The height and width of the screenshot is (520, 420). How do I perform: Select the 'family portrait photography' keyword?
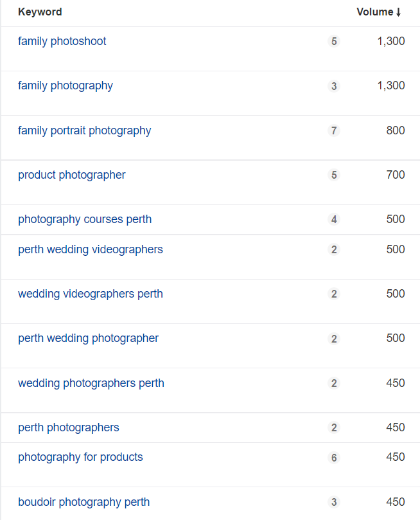tap(85, 130)
